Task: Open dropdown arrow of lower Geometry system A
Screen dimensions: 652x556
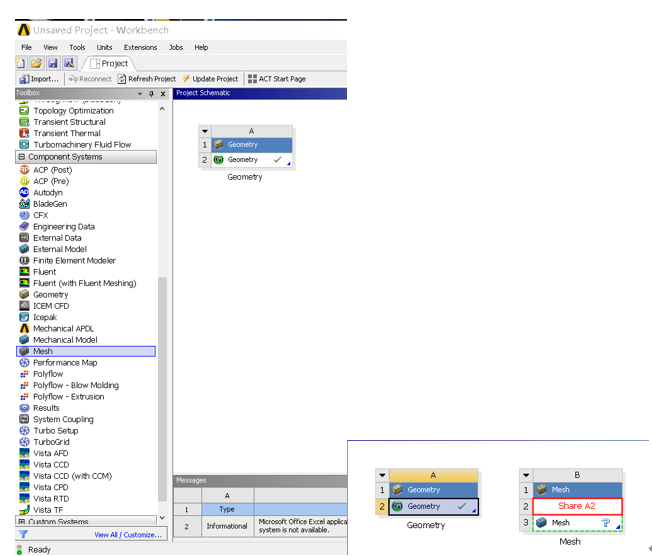Action: coord(382,475)
